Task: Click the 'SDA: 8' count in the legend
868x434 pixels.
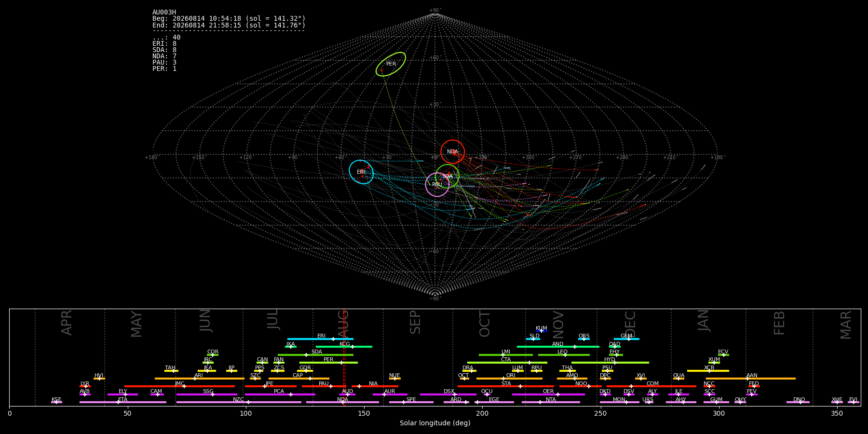Action: tap(164, 50)
